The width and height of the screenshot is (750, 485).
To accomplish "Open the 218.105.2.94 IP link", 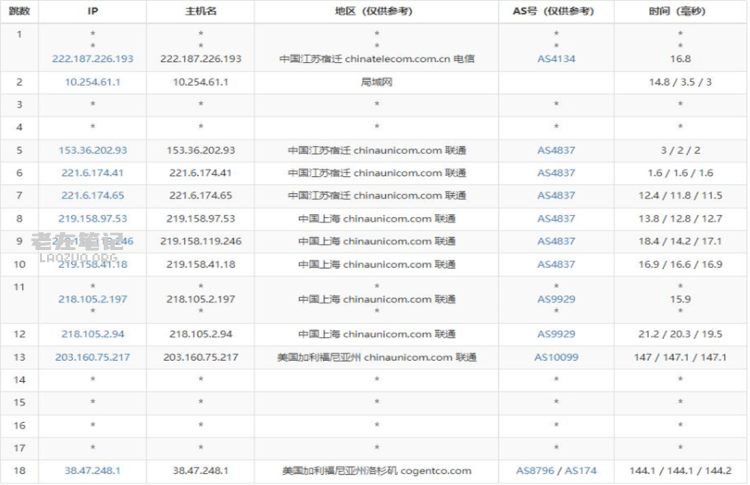I will (92, 333).
